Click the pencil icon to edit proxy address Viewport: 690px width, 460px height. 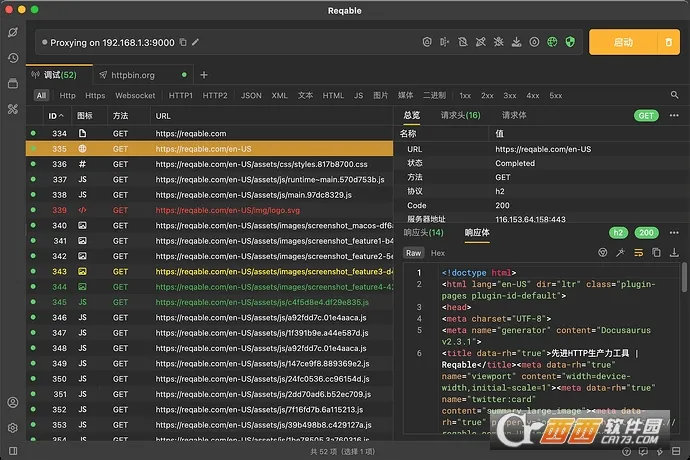pos(196,42)
